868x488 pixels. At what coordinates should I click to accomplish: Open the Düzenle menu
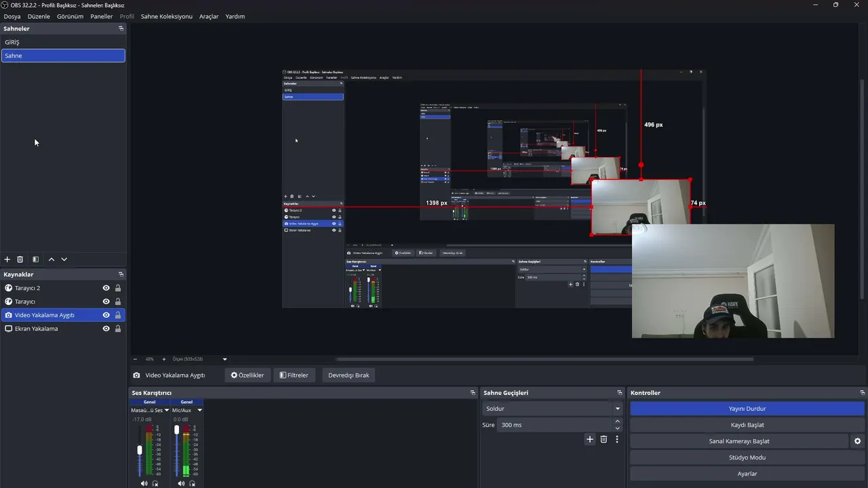[x=39, y=16]
